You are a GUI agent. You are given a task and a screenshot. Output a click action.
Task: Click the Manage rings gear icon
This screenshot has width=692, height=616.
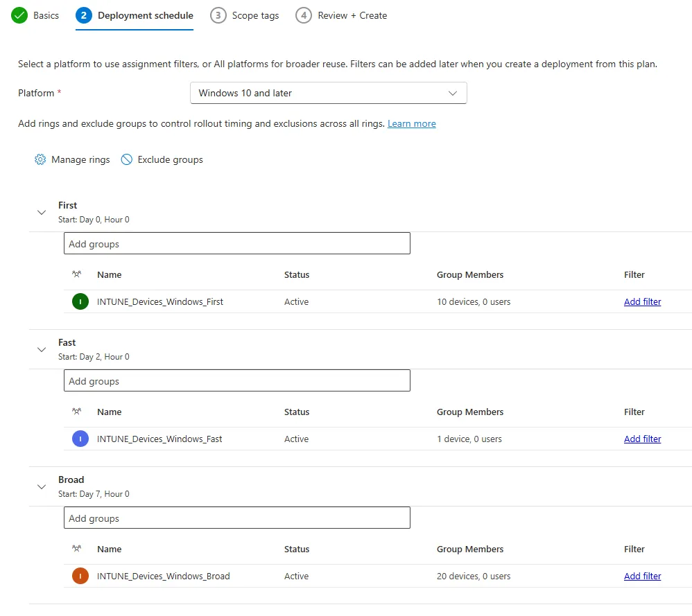[x=40, y=159]
